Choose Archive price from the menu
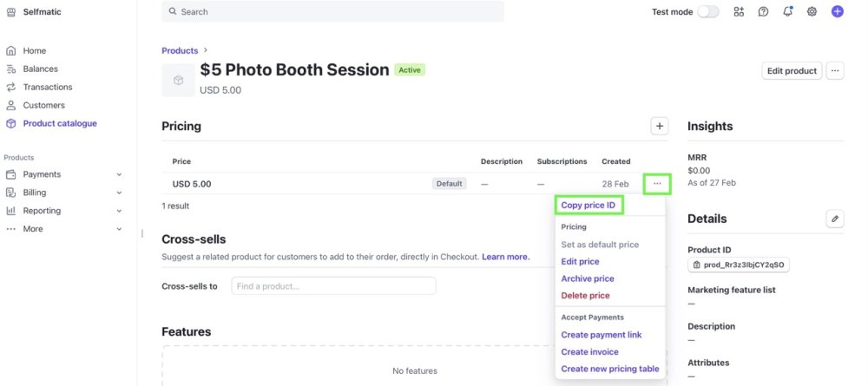Image resolution: width=868 pixels, height=386 pixels. click(x=588, y=278)
